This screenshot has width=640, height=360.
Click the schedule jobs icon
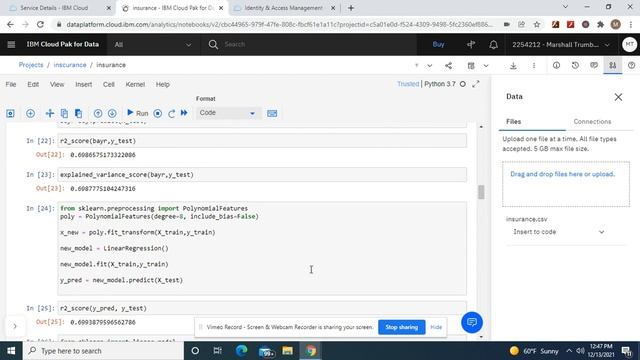tap(471, 65)
